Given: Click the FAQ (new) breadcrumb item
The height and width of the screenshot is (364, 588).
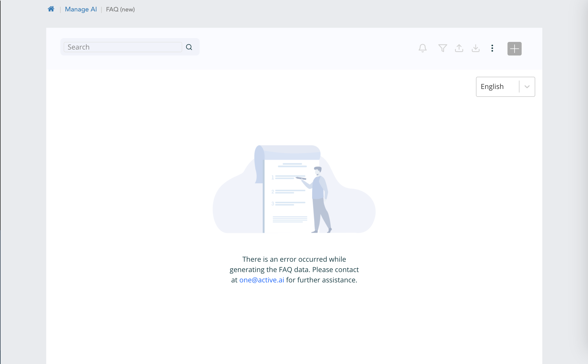Looking at the screenshot, I should (x=120, y=9).
